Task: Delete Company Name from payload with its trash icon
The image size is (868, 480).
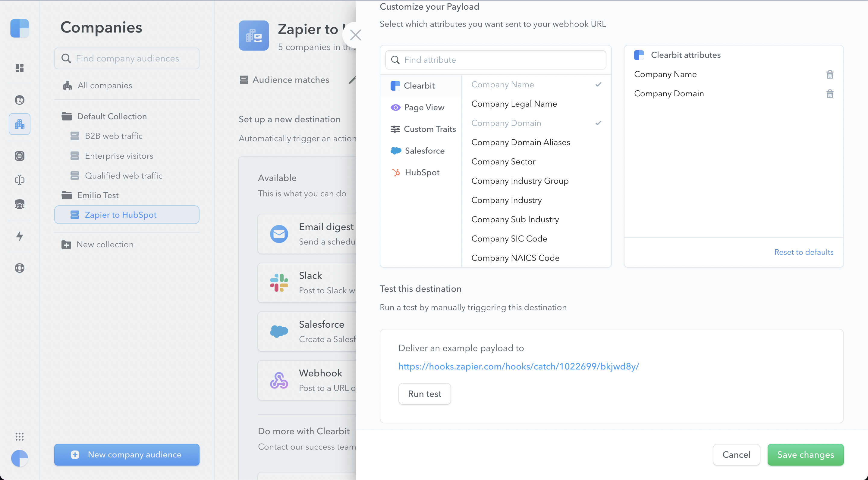Action: 830,74
